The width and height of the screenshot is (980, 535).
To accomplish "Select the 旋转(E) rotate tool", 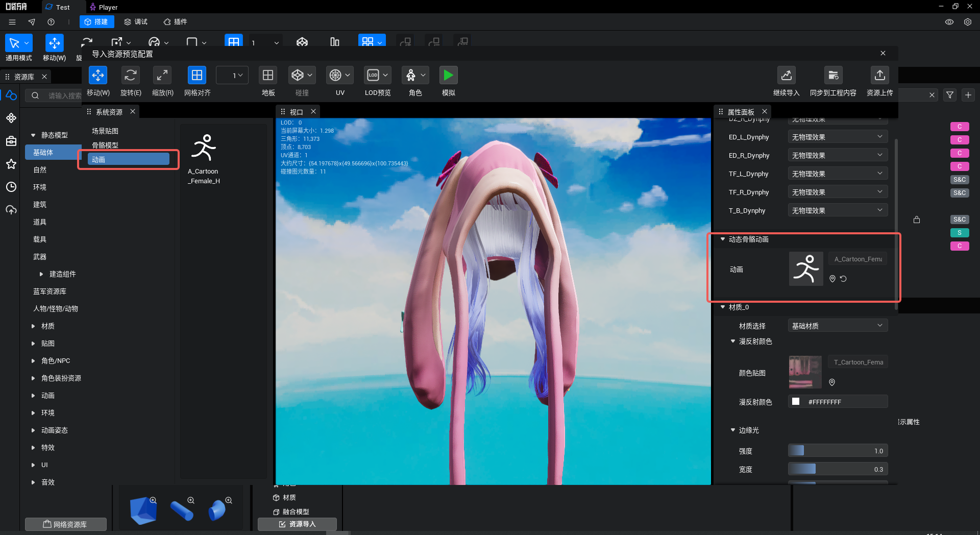I will (130, 76).
